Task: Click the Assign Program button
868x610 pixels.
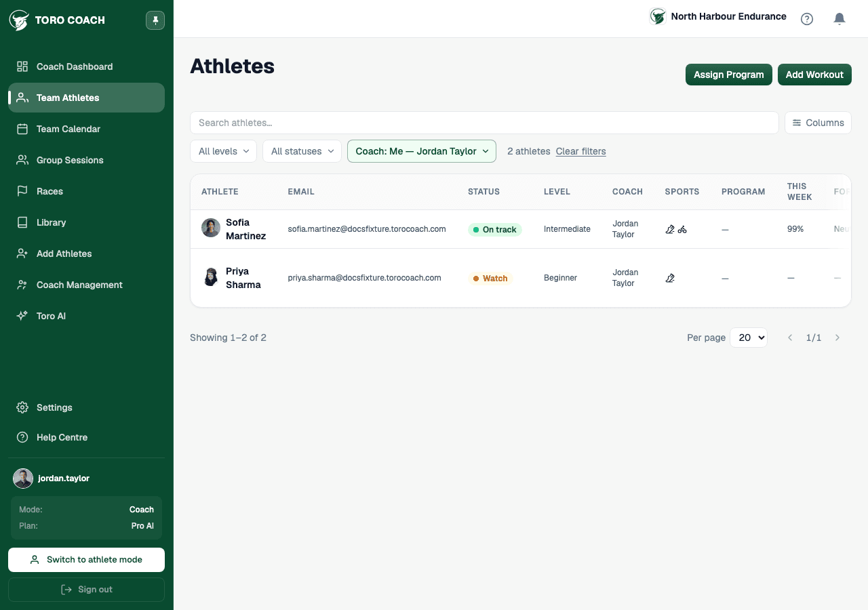Action: tap(729, 75)
